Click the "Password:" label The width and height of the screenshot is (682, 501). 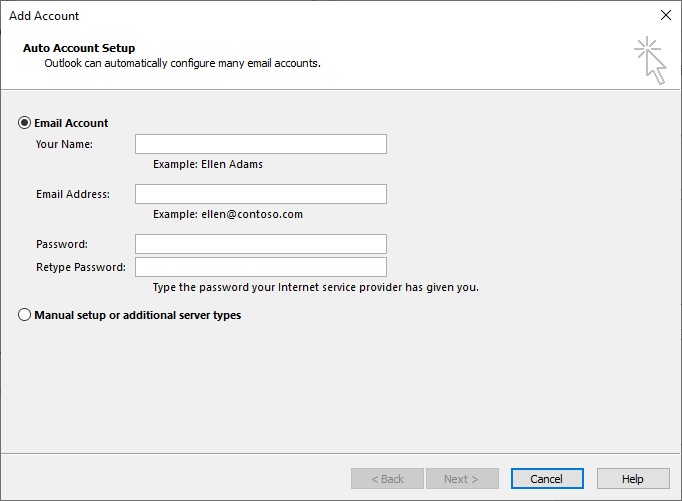click(x=62, y=244)
